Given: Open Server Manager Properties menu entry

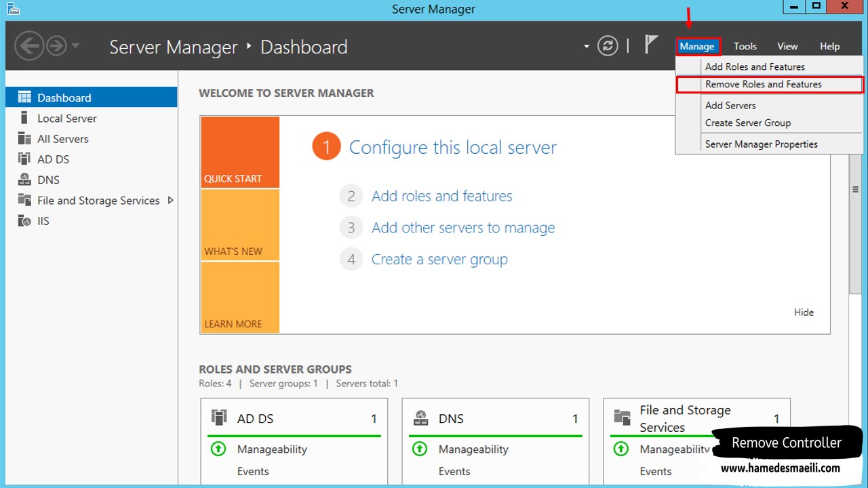Looking at the screenshot, I should (769, 144).
